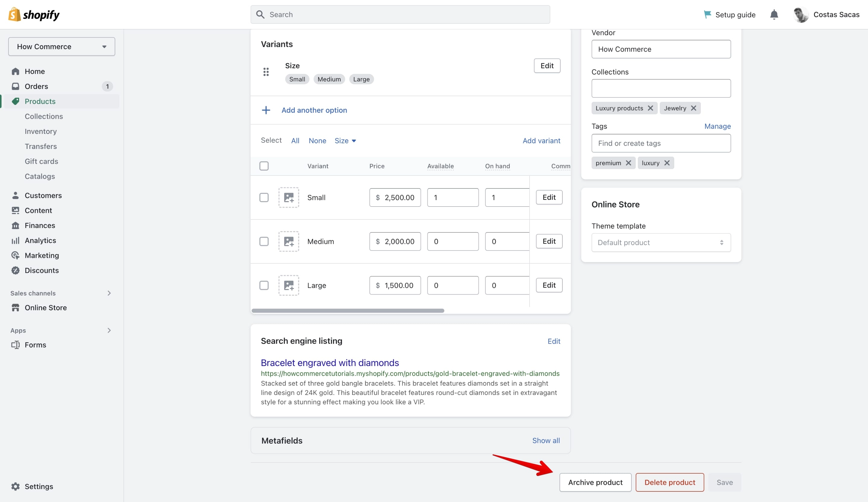Focus the Small variant price field
Screen dimensions: 868x502
395,197
